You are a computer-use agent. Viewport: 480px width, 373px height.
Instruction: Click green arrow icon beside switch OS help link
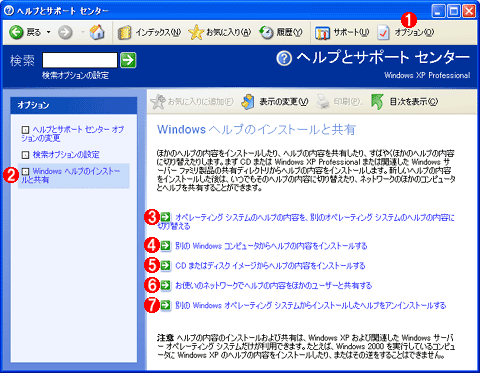pos(165,217)
